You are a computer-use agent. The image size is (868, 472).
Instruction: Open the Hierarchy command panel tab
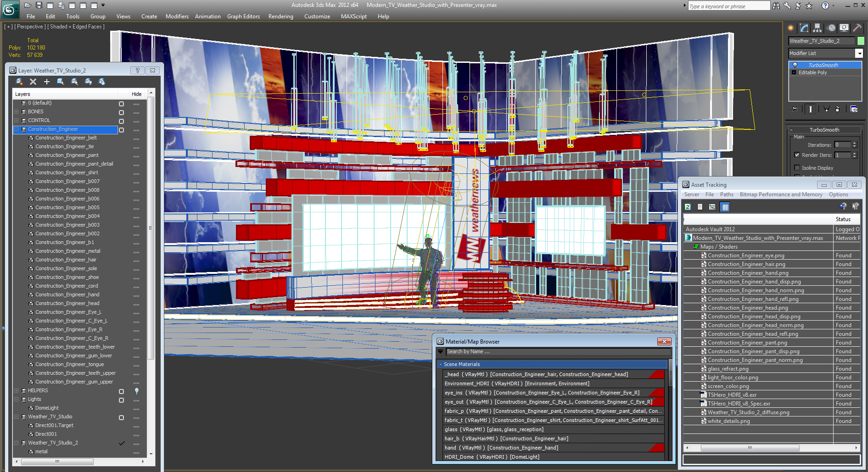coord(818,28)
